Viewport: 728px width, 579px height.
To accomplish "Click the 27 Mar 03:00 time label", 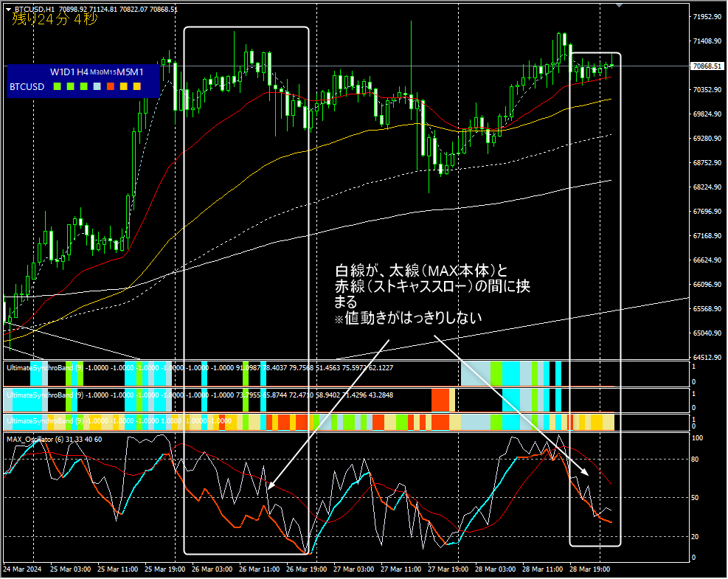I will pos(354,569).
